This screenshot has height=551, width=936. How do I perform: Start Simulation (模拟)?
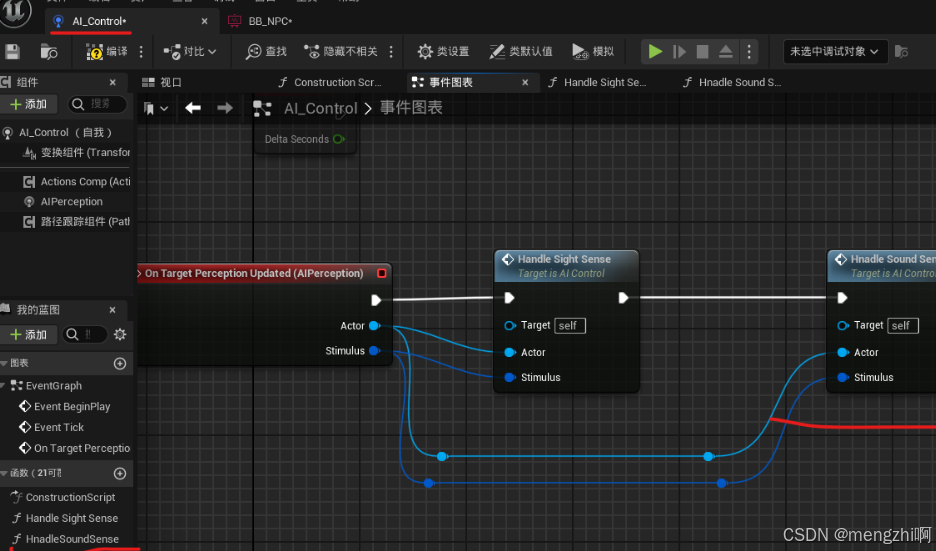coord(593,52)
